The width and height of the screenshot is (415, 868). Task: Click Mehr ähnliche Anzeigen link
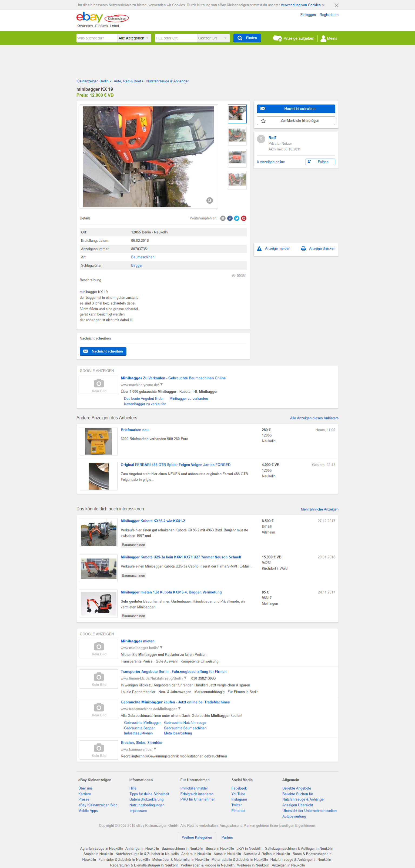pyautogui.click(x=319, y=509)
